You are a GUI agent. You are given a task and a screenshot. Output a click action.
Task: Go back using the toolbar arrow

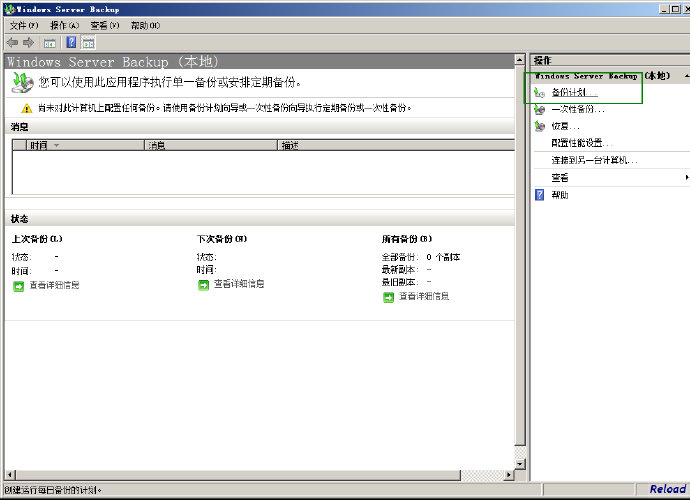click(x=12, y=43)
